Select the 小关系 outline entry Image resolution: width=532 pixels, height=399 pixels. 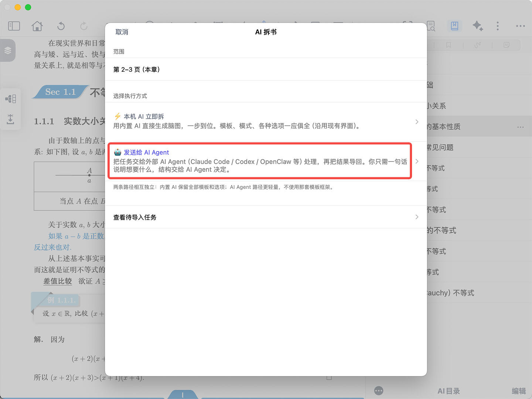click(480, 106)
